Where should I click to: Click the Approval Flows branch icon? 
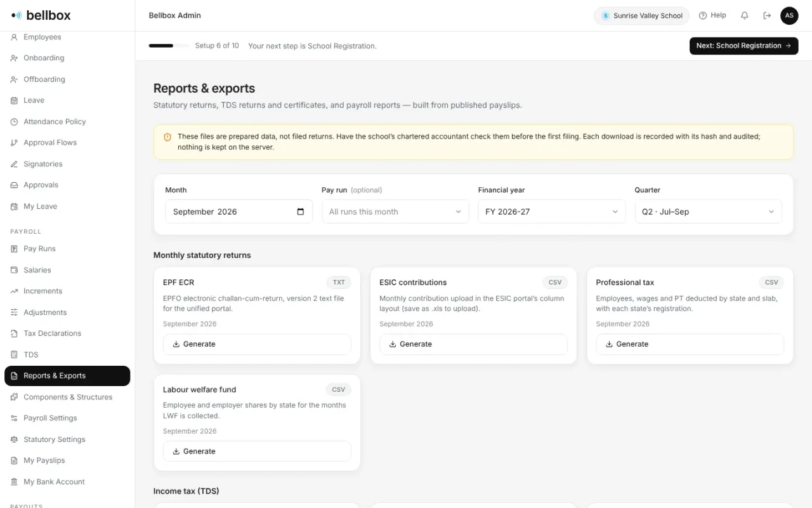14,143
